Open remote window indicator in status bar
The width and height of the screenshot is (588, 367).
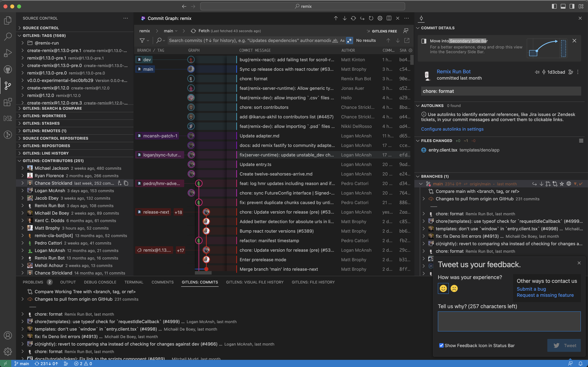pyautogui.click(x=5, y=363)
